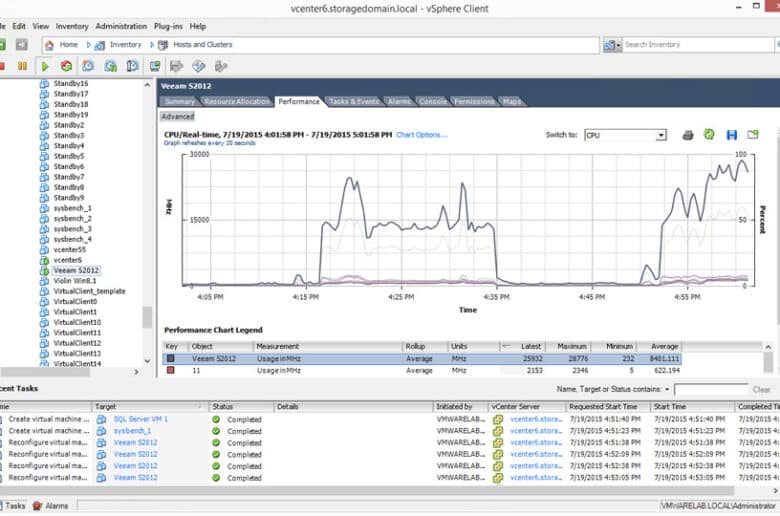
Task: Pop out the chart into a new window
Action: coord(753,134)
